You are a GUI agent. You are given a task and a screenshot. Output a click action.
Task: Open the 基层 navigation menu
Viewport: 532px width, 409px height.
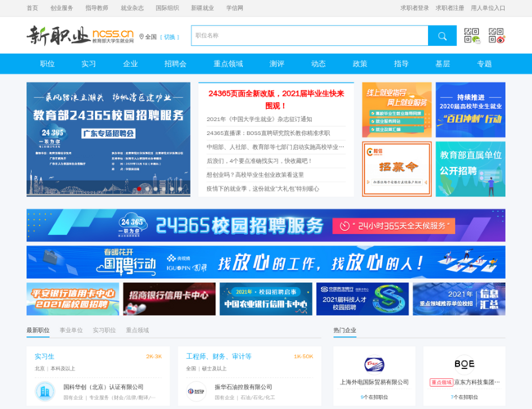443,64
